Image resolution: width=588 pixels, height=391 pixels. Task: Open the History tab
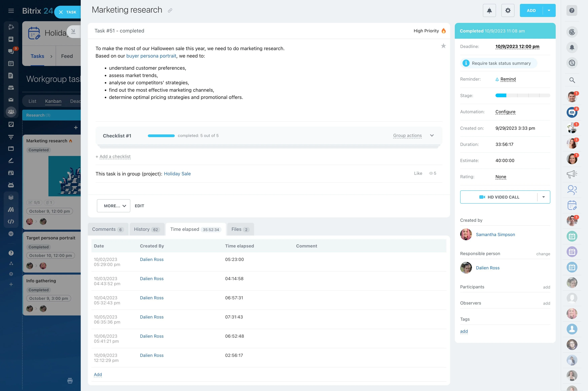click(147, 229)
